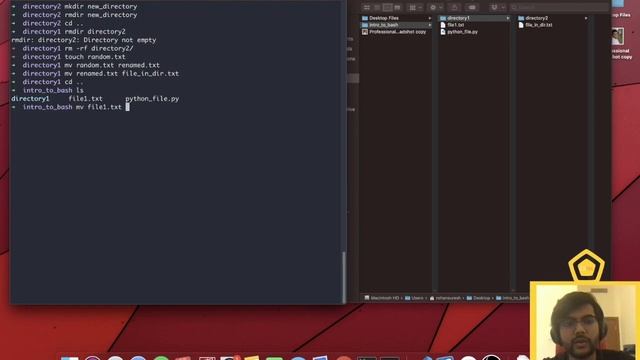Switch Finder to icon view
640x360 pixels.
pos(367,7)
